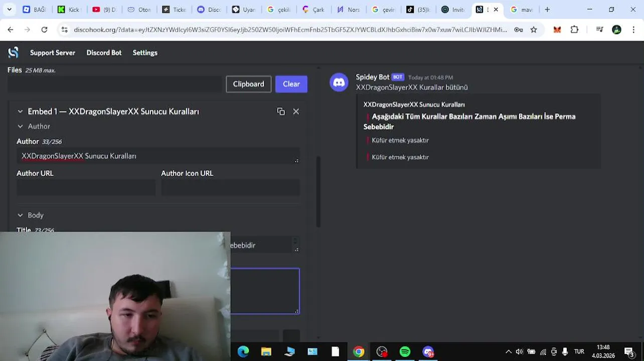Open the Wi-Fi network tray icon

coord(543,351)
